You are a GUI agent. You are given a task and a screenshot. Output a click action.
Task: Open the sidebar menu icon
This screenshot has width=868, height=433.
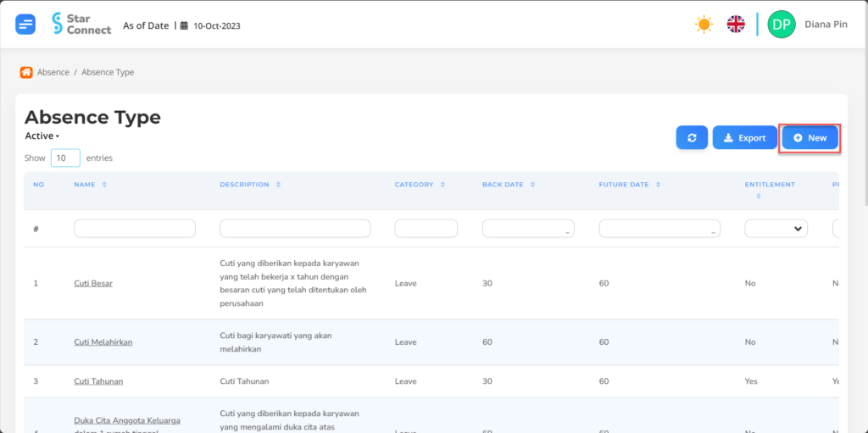25,25
